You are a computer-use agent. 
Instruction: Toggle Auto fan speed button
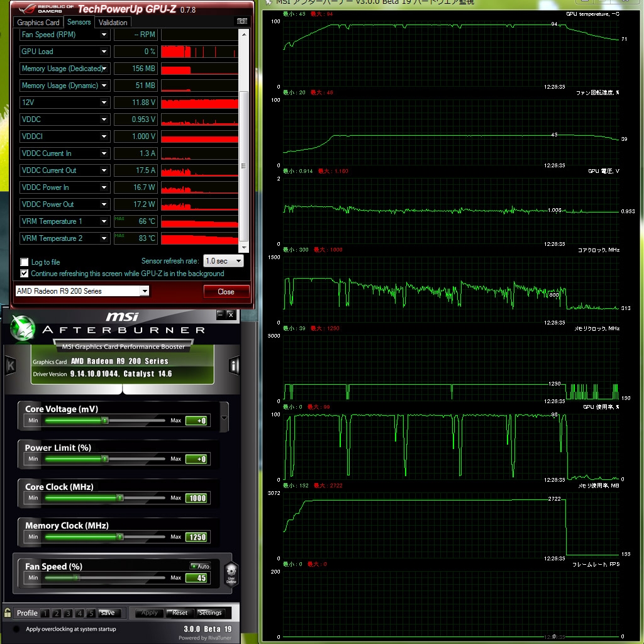point(200,566)
